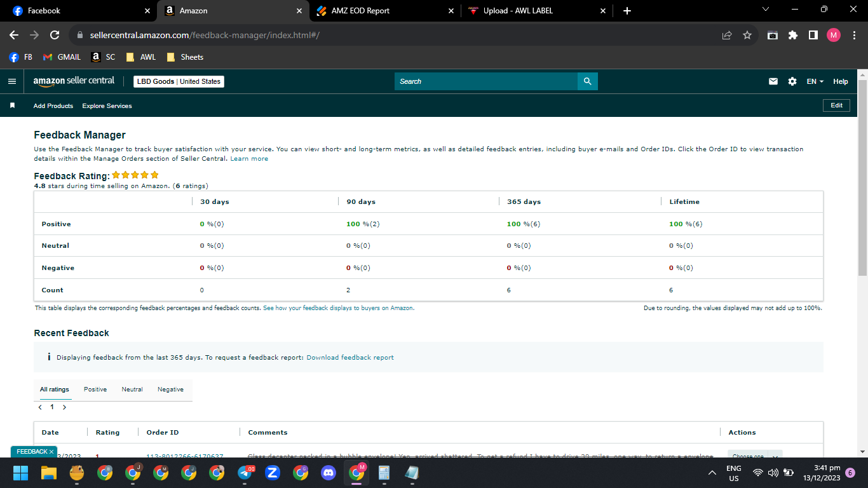Click the Order ID column header
Image resolution: width=868 pixels, height=488 pixels.
point(163,432)
